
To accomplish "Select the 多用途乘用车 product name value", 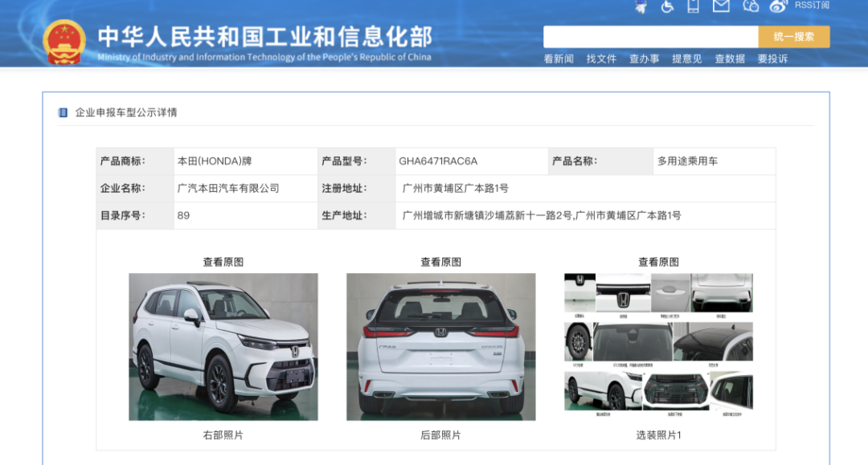I will pyautogui.click(x=687, y=161).
